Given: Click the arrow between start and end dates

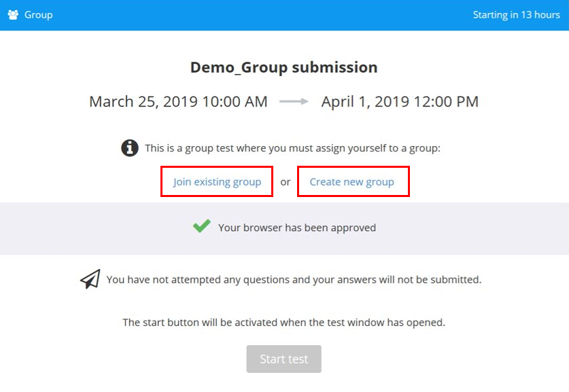Looking at the screenshot, I should coord(294,102).
